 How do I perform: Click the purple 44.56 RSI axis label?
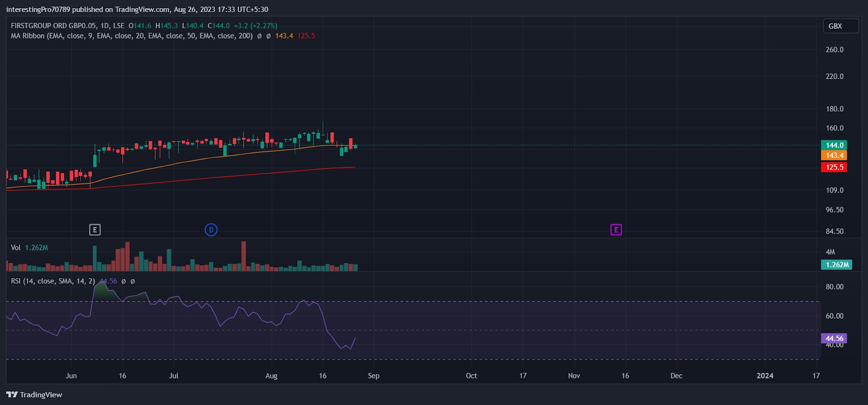click(x=834, y=338)
